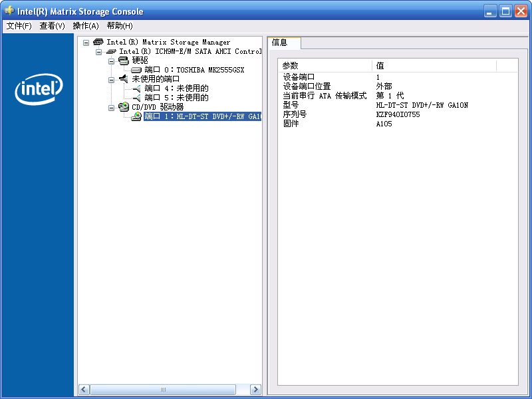Click the 设备端口 parameter row
Screen dimensions: 532x399
398,77
